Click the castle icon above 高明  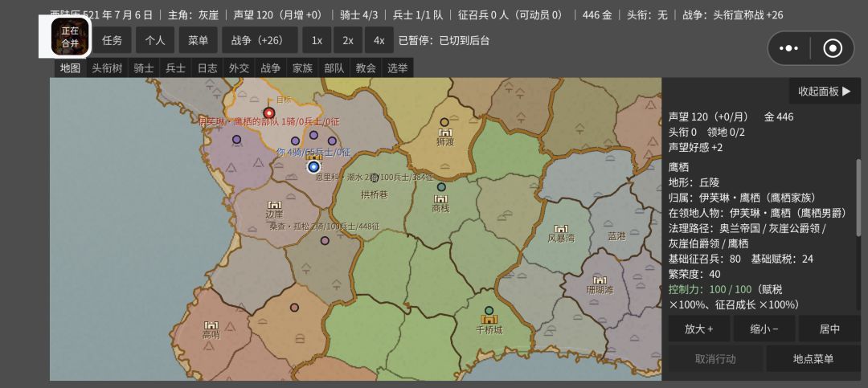[211, 325]
